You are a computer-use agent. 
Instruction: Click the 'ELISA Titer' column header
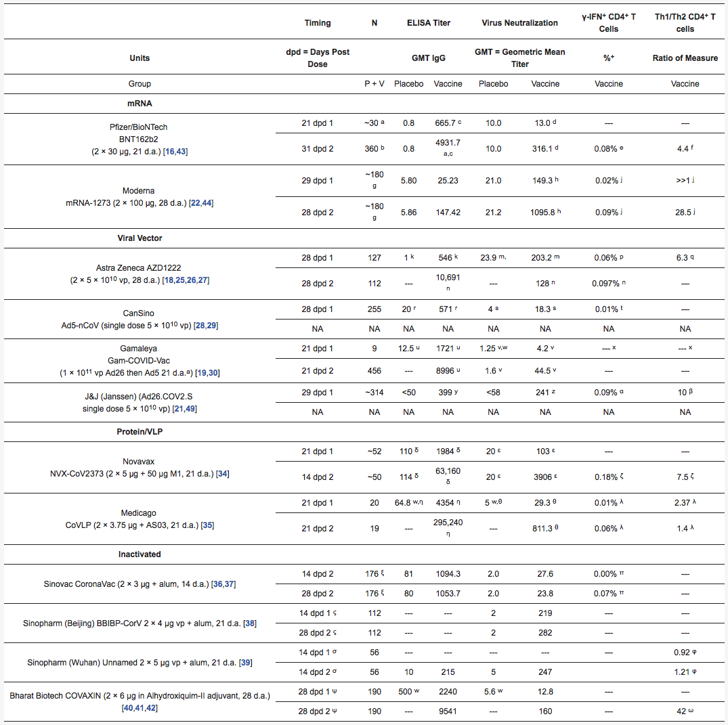pos(429,23)
